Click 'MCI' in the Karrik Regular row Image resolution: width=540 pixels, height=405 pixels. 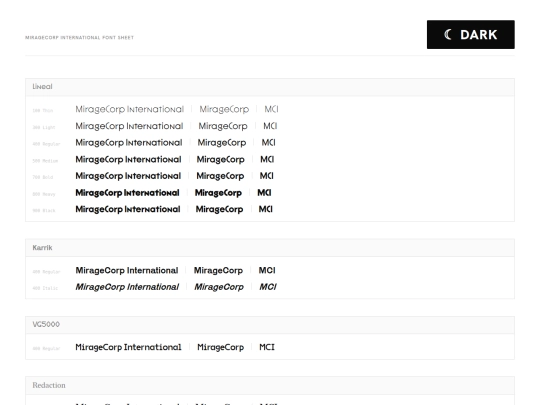pyautogui.click(x=267, y=270)
